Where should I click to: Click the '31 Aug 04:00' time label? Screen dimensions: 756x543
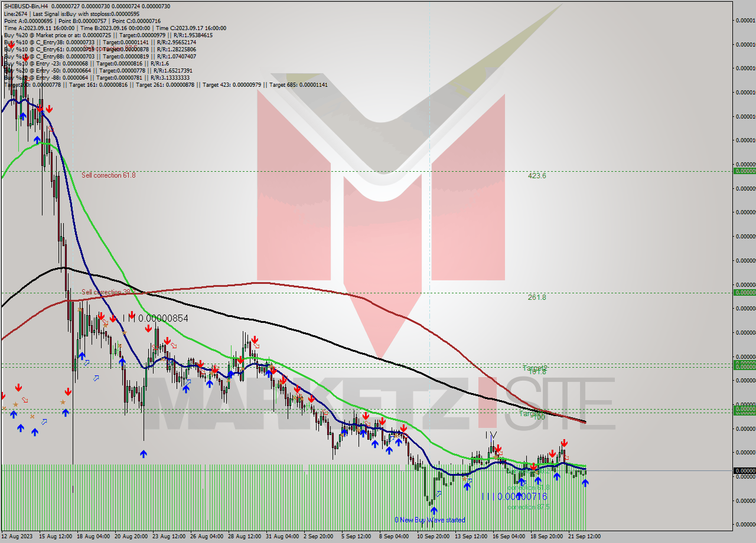(x=283, y=537)
